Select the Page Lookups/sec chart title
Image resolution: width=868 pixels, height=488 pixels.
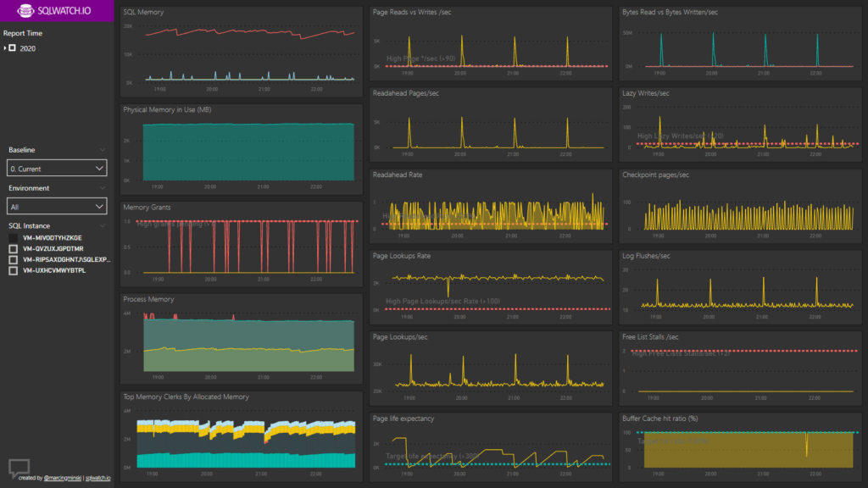(400, 337)
